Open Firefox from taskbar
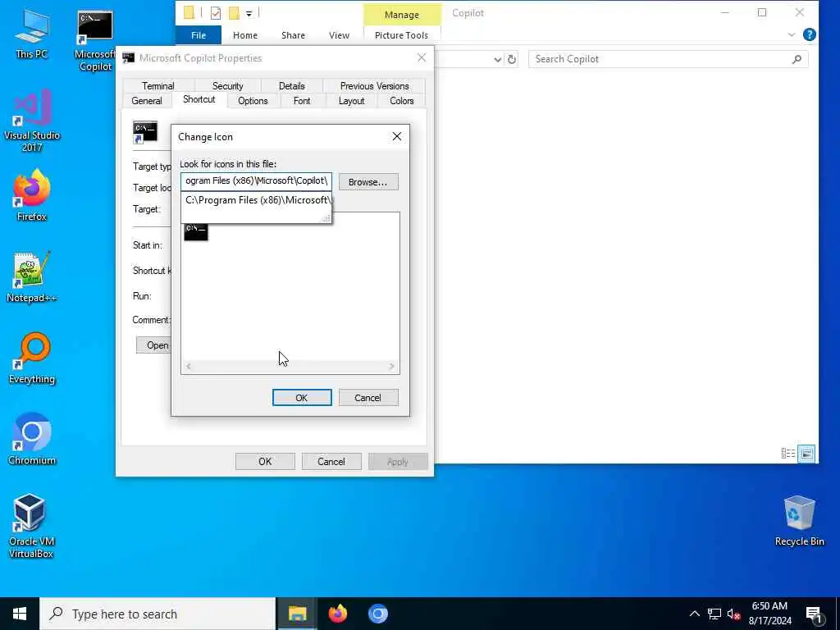Screen dimensions: 840x630 [337, 614]
